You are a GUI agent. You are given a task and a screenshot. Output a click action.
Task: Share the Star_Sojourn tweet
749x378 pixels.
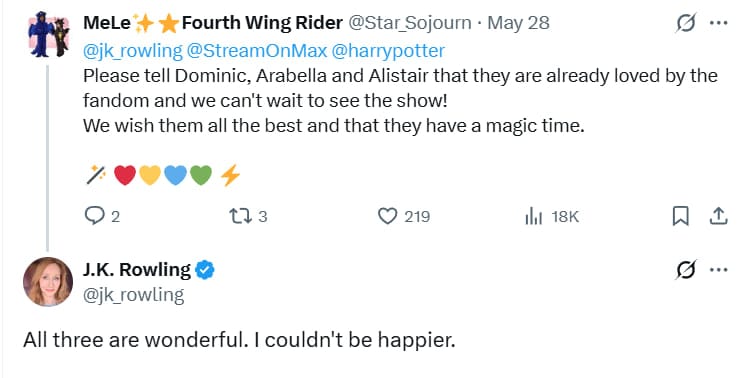pyautogui.click(x=717, y=216)
